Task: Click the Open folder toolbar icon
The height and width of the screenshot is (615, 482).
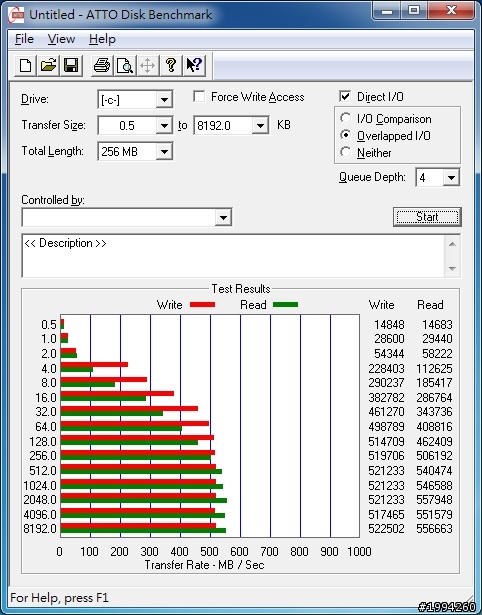Action: pos(48,65)
